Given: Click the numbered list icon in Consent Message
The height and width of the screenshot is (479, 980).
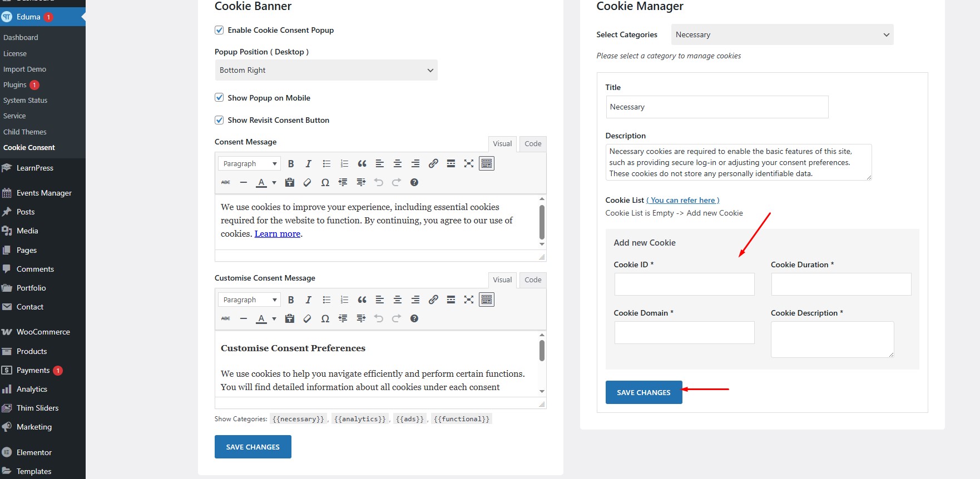Looking at the screenshot, I should point(344,163).
